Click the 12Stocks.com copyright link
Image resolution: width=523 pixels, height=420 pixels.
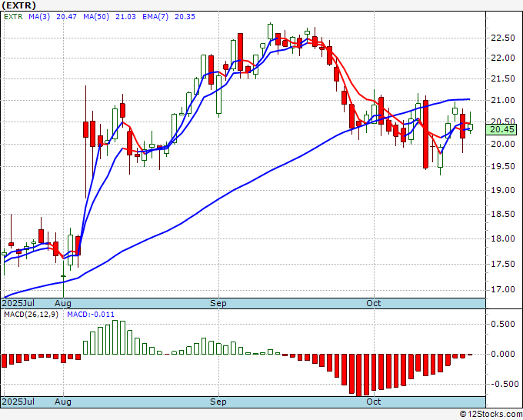(491, 414)
